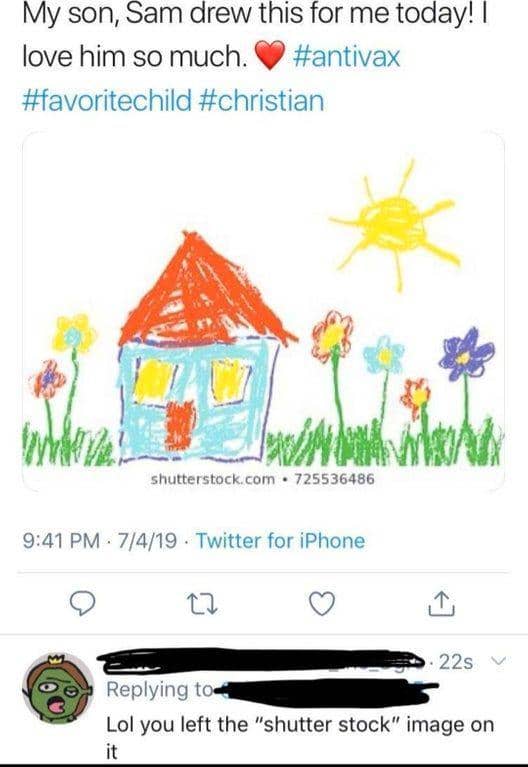Viewport: 528px width, 767px height.
Task: Click the 9:41 PM 7/4/19 timestamp
Action: pyautogui.click(x=100, y=541)
